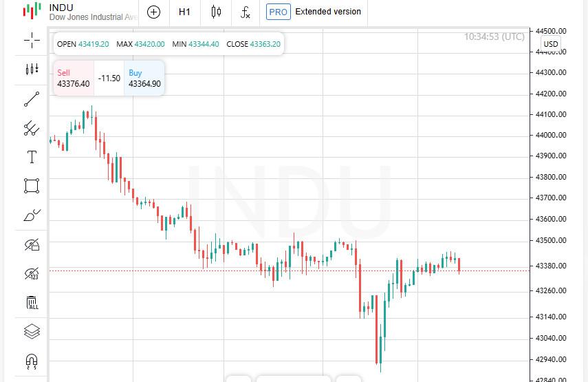Select the brush drawing tool
The height and width of the screenshot is (382, 588).
tap(32, 215)
